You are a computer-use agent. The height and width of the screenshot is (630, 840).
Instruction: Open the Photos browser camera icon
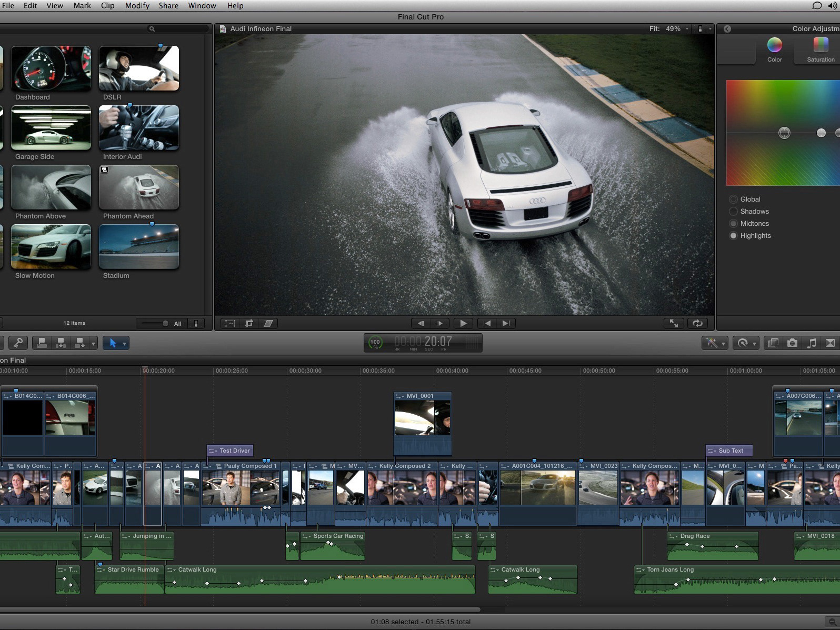[x=792, y=343]
